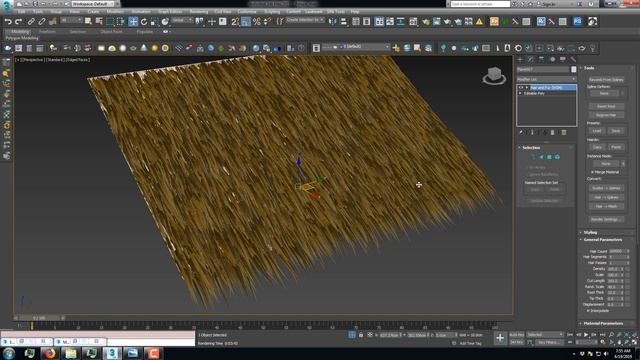Toggle the Interpolate checkbox
The width and height of the screenshot is (640, 360).
[x=588, y=311]
